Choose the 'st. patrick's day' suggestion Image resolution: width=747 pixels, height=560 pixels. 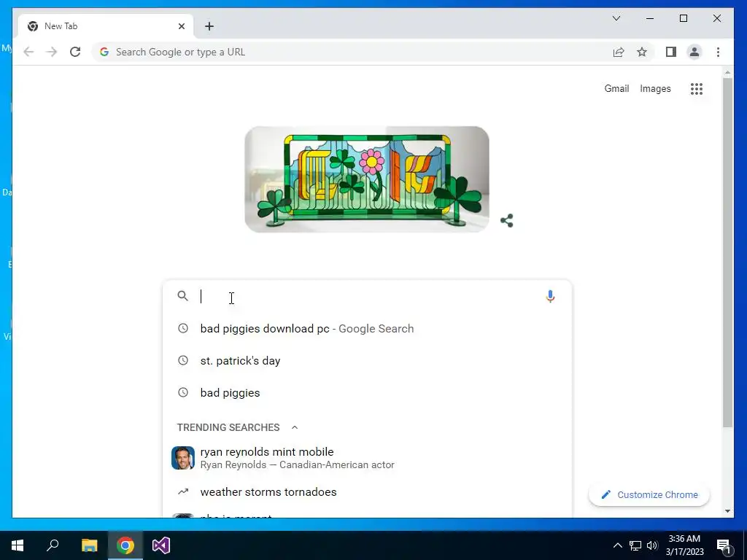[367, 360]
